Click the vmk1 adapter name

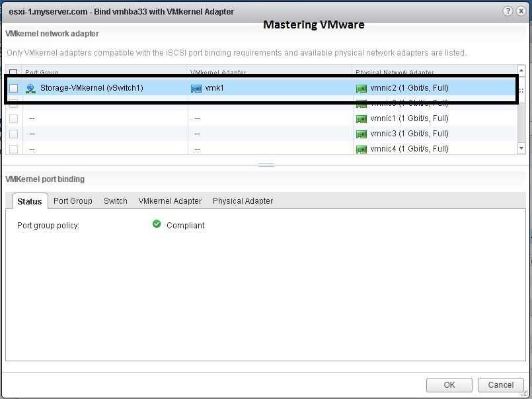[x=214, y=88]
